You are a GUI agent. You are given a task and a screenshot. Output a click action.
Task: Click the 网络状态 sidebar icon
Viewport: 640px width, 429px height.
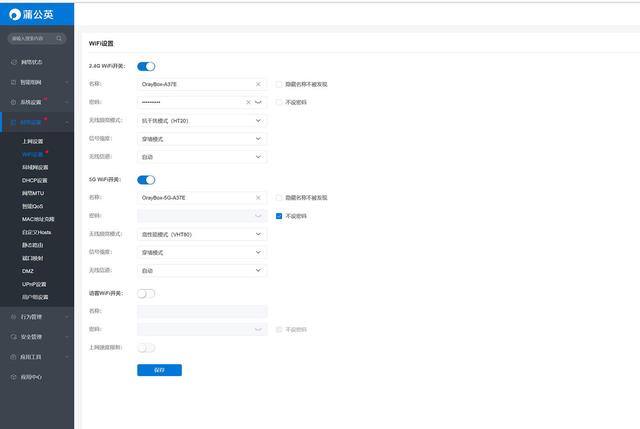13,62
